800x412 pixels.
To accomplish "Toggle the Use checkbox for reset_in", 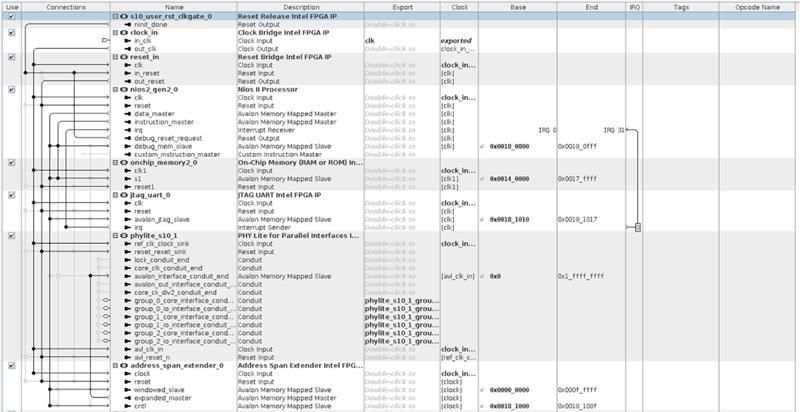I will (x=12, y=57).
